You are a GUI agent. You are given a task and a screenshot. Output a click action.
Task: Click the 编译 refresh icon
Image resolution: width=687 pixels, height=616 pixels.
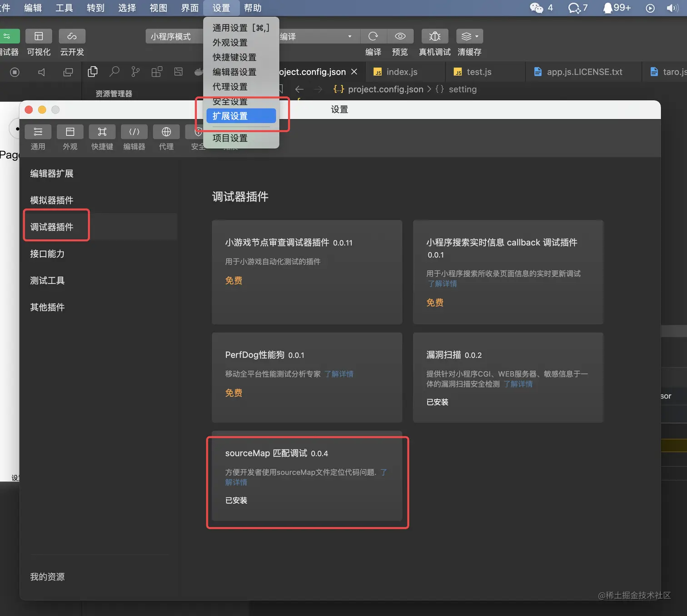373,36
